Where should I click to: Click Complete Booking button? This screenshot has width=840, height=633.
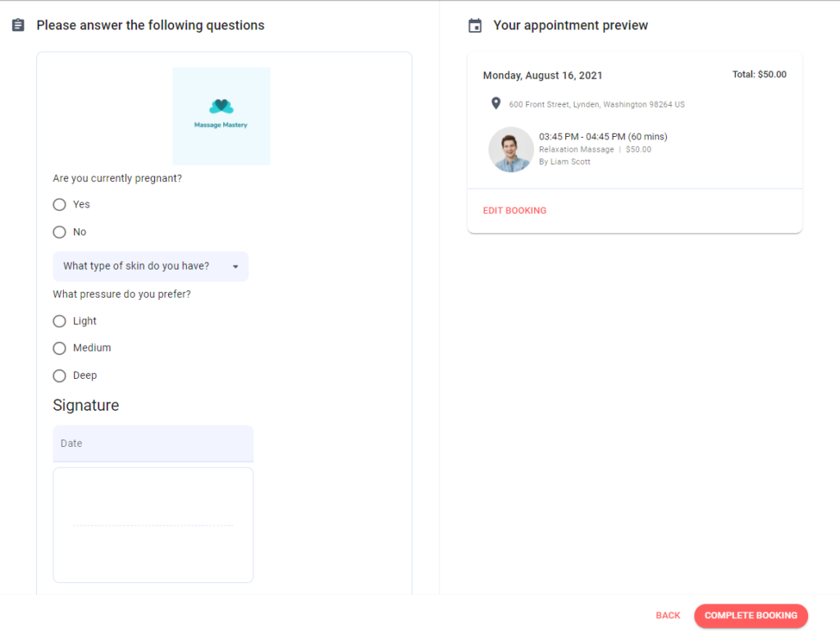[751, 615]
